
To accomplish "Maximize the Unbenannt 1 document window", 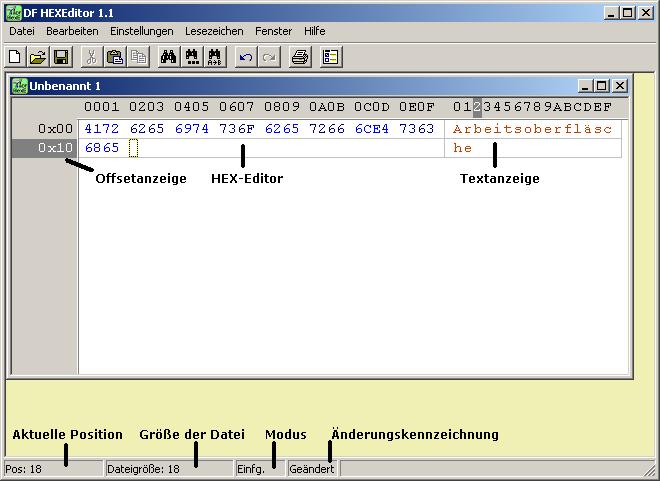I will 602,86.
